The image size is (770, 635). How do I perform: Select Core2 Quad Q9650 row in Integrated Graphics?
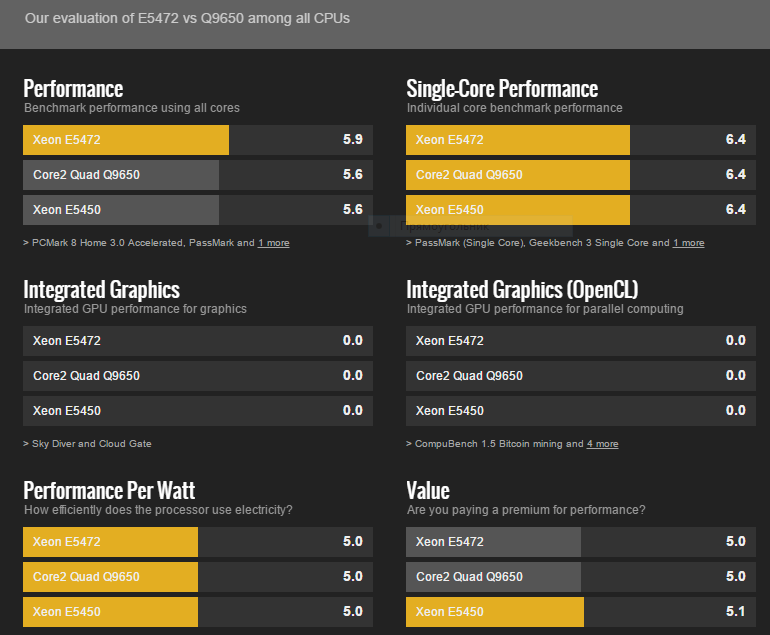click(198, 376)
